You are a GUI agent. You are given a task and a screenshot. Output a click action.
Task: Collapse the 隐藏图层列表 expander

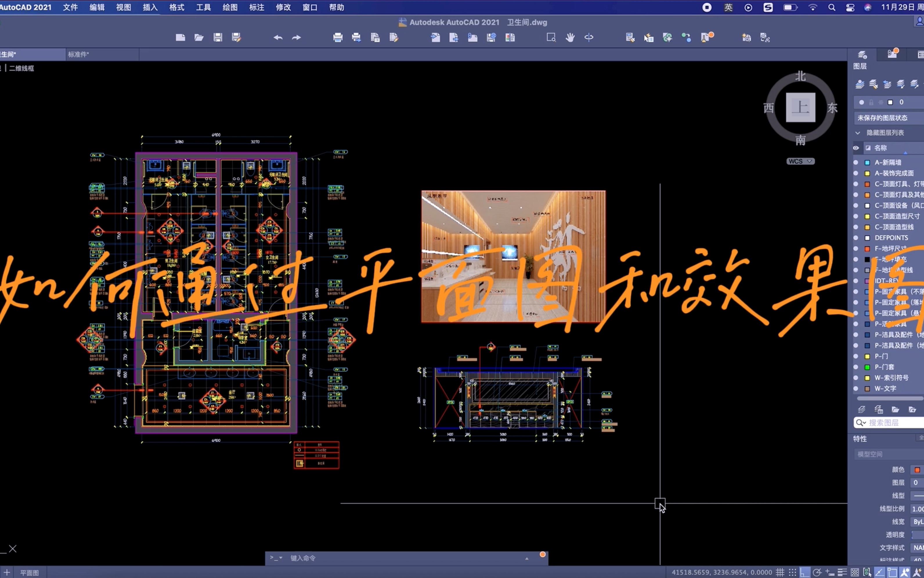858,133
